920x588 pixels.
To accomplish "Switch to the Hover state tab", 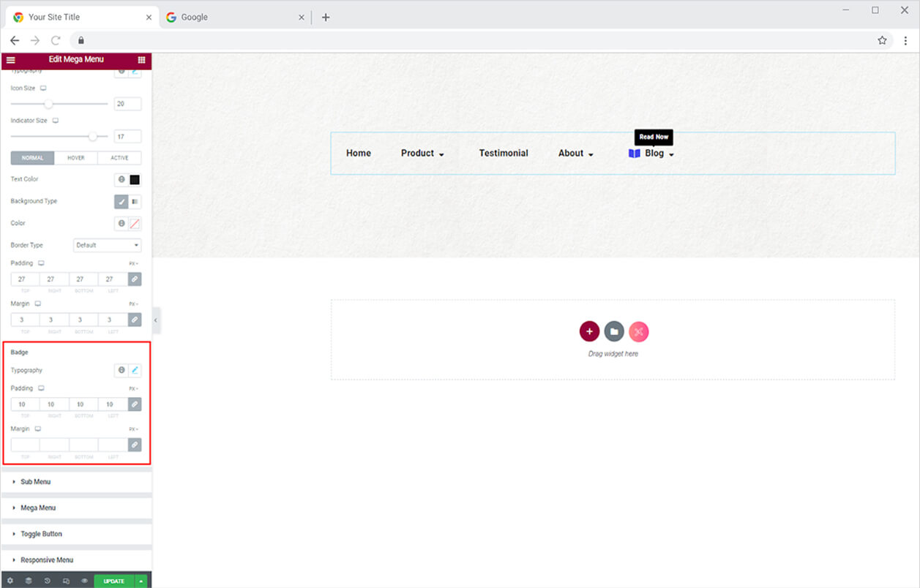I will tap(76, 158).
